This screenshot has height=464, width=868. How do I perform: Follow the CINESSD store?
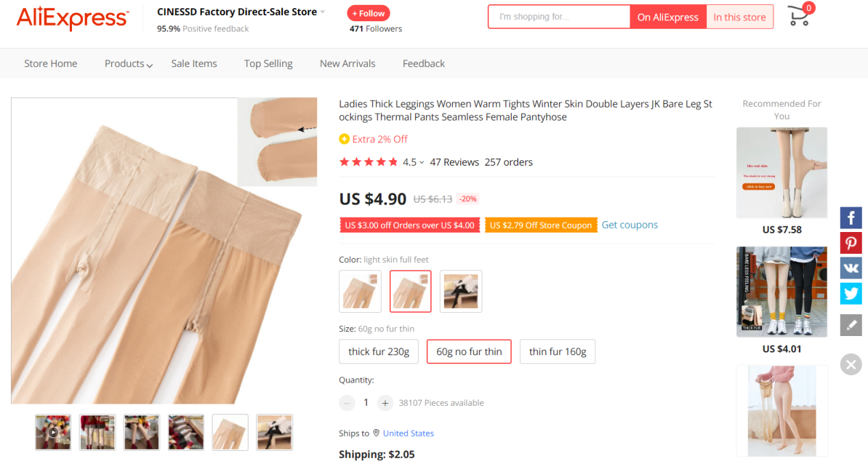pyautogui.click(x=369, y=13)
